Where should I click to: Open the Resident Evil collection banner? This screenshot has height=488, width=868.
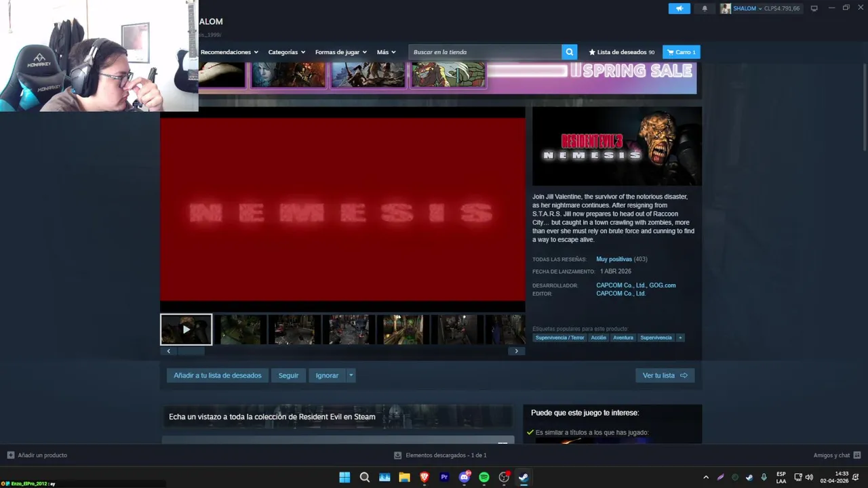pyautogui.click(x=337, y=417)
